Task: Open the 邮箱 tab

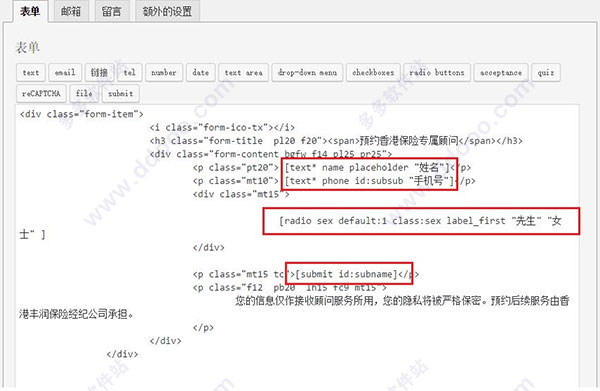Action: tap(71, 11)
